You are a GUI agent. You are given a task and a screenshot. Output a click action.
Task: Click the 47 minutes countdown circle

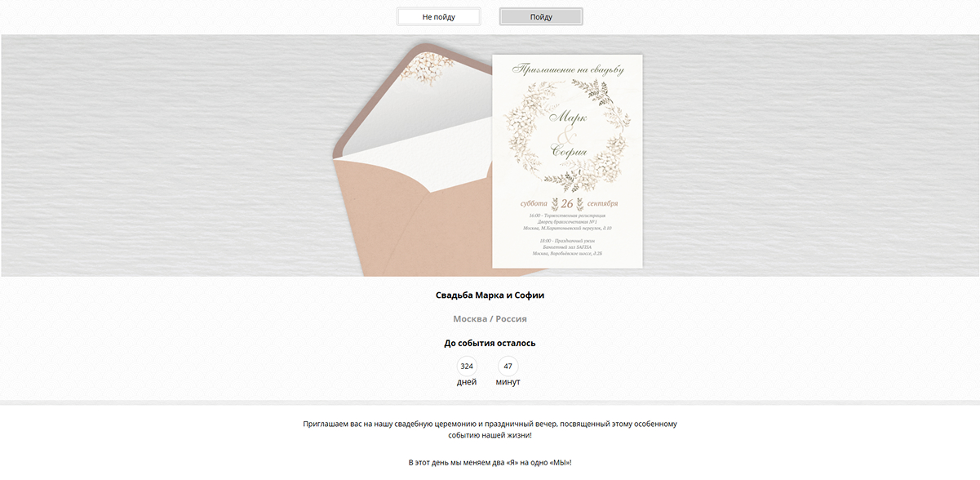(x=508, y=366)
